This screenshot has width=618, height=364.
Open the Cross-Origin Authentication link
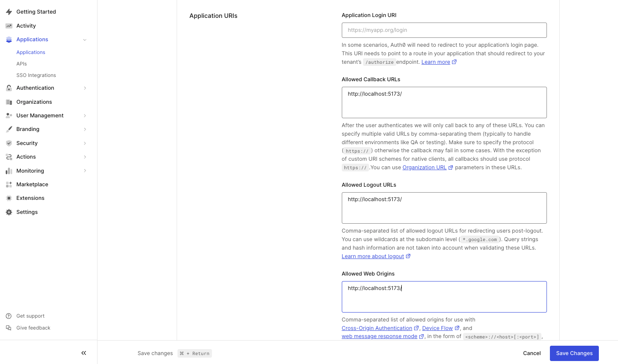point(377,328)
